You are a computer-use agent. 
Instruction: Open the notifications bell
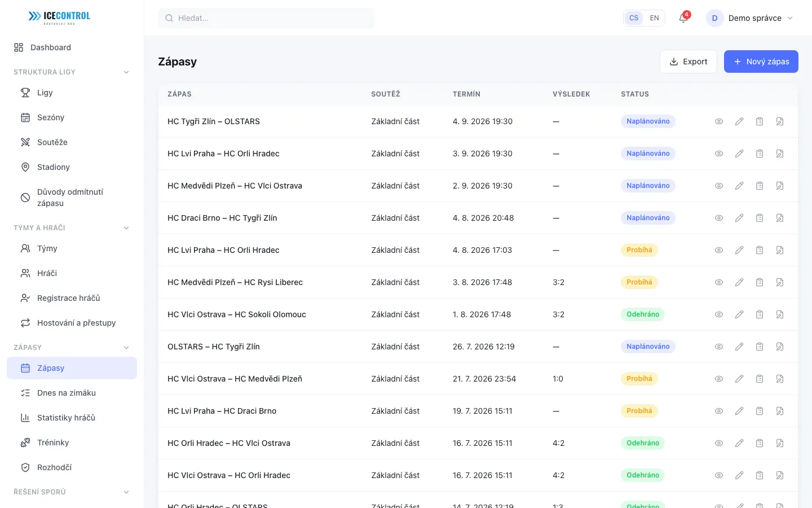pos(683,18)
